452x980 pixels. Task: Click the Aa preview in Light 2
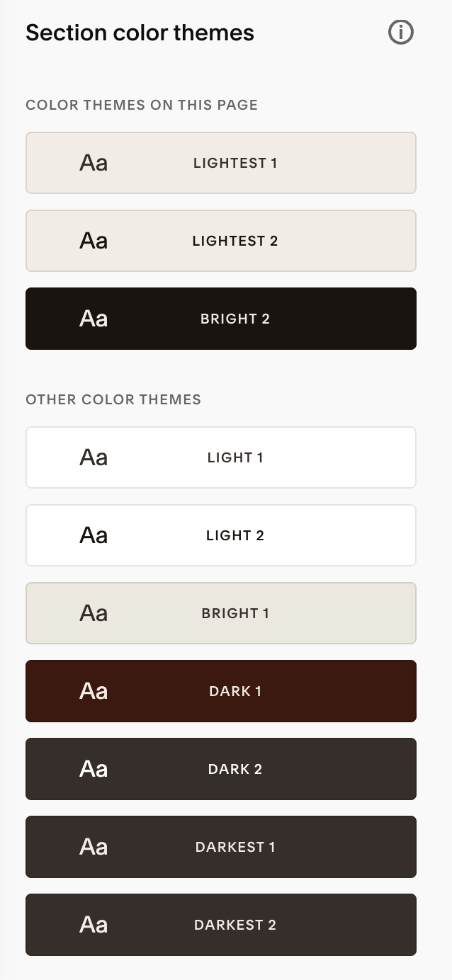coord(94,535)
